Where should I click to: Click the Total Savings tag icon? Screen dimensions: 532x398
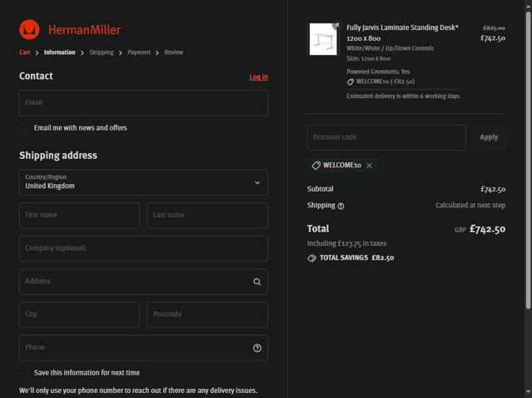[311, 258]
